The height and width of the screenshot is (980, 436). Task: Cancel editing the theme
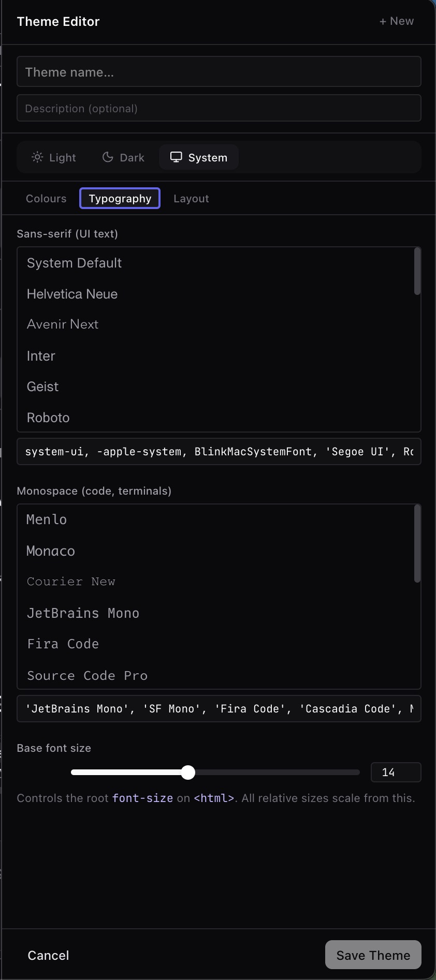click(x=48, y=955)
